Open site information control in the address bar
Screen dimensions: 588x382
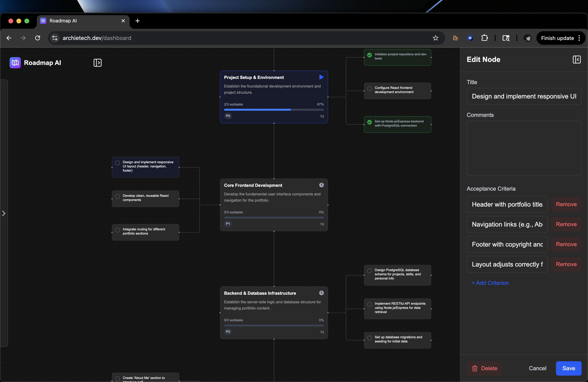pyautogui.click(x=55, y=38)
